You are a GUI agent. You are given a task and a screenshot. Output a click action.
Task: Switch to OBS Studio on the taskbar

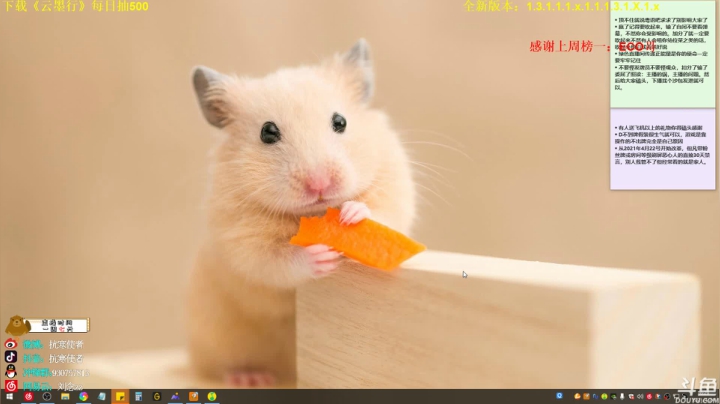coord(47,396)
